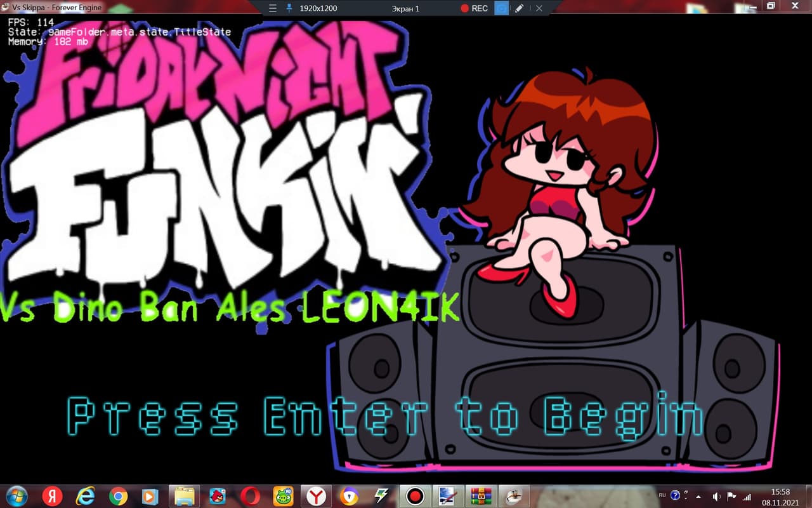Click the gameFolder.meta.state.TitleState text

[140, 32]
